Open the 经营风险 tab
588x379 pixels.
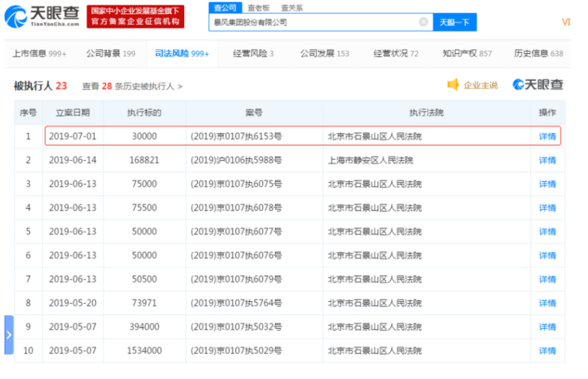253,54
